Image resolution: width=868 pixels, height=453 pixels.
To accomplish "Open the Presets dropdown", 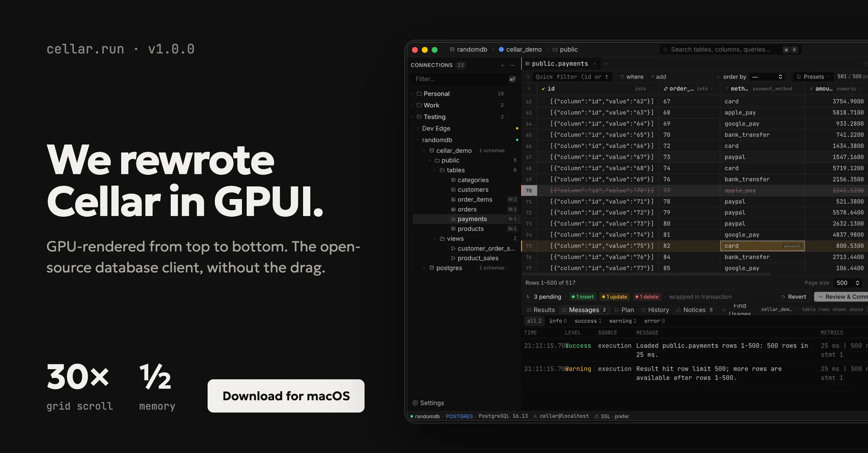I will (x=812, y=77).
